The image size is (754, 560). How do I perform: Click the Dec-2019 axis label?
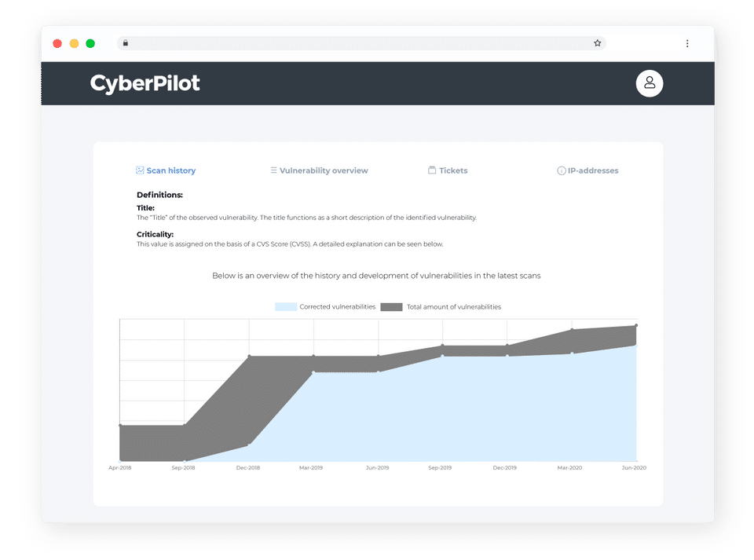click(x=505, y=467)
